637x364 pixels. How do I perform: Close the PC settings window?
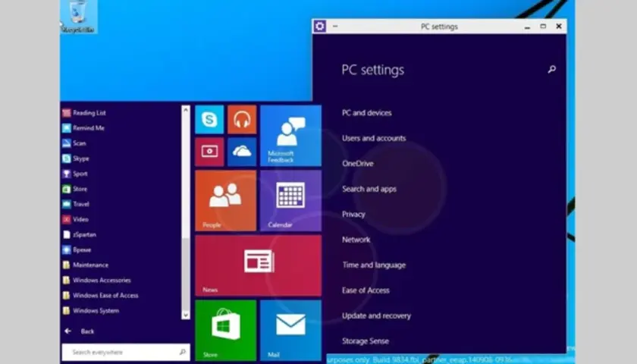pyautogui.click(x=559, y=27)
